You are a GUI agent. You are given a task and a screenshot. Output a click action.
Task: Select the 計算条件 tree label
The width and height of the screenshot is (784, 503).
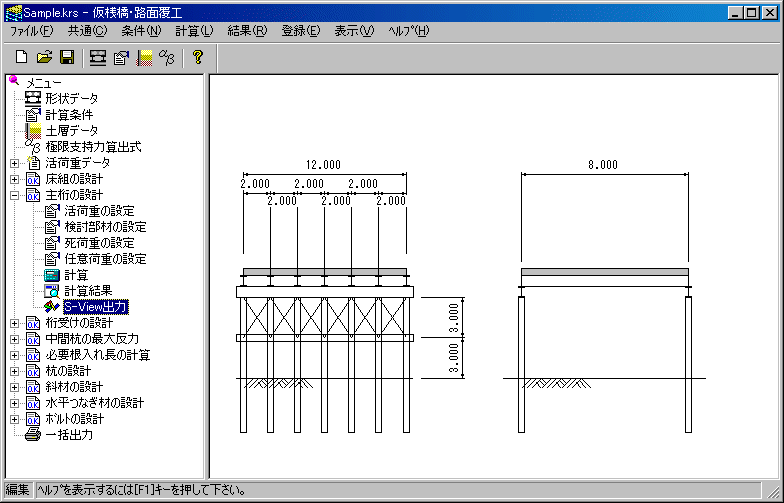point(69,114)
